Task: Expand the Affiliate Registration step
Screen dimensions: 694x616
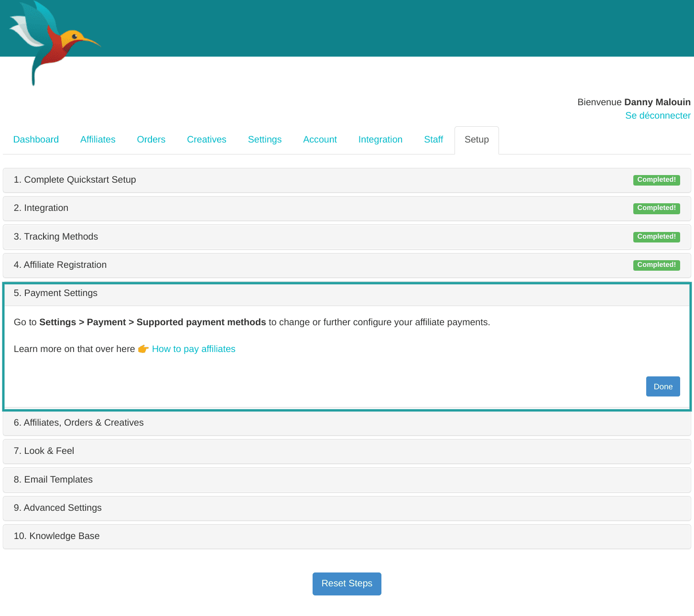Action: tap(60, 265)
